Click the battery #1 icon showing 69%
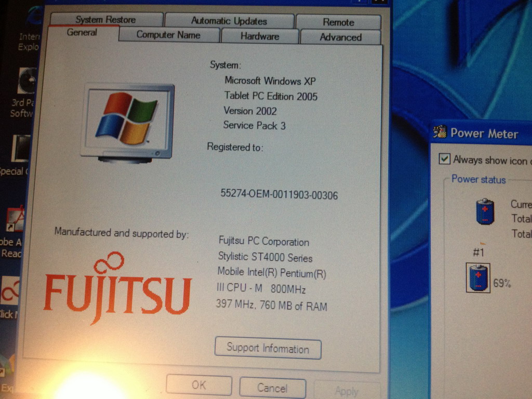Screen dimensions: 532x399 478,278
